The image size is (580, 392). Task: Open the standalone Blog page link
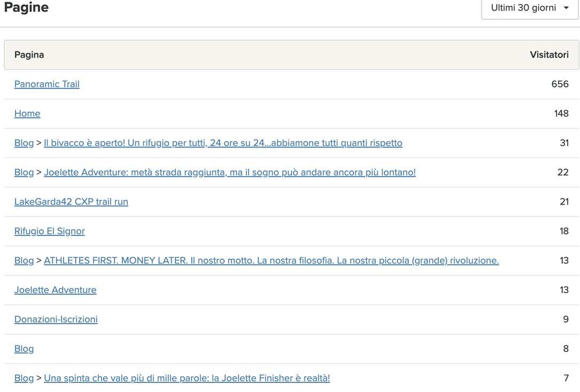24,349
